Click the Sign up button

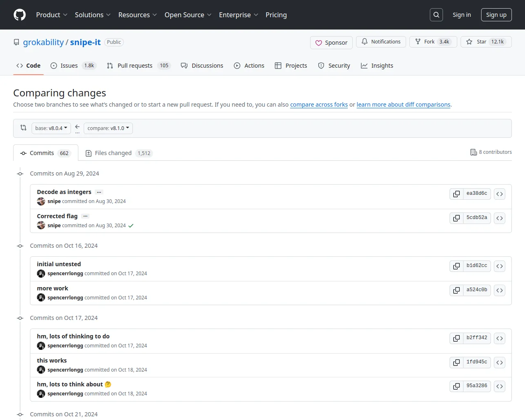(496, 15)
